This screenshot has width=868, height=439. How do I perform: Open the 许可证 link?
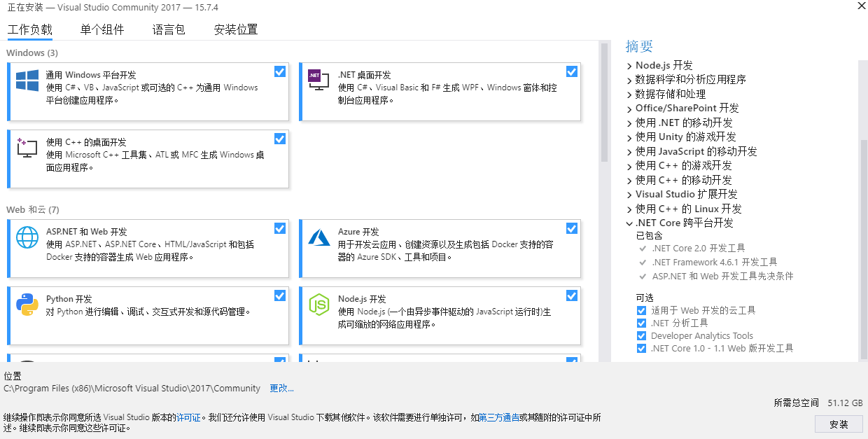click(188, 417)
